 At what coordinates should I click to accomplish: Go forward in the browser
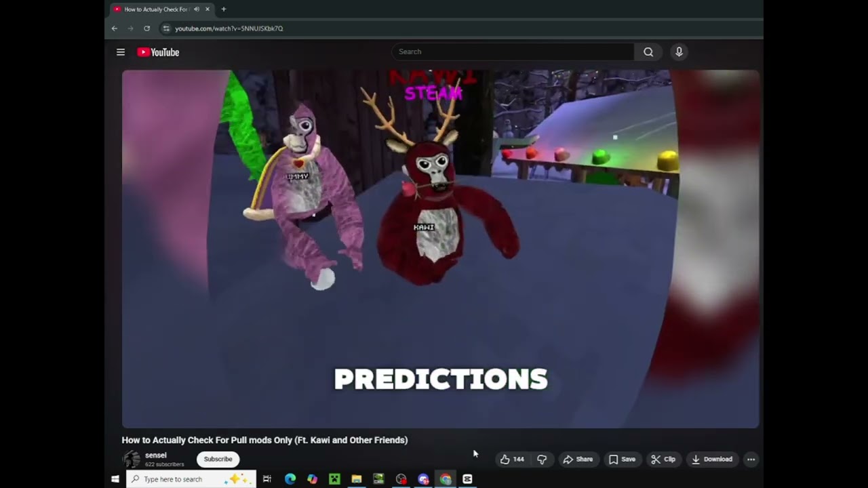[x=130, y=28]
